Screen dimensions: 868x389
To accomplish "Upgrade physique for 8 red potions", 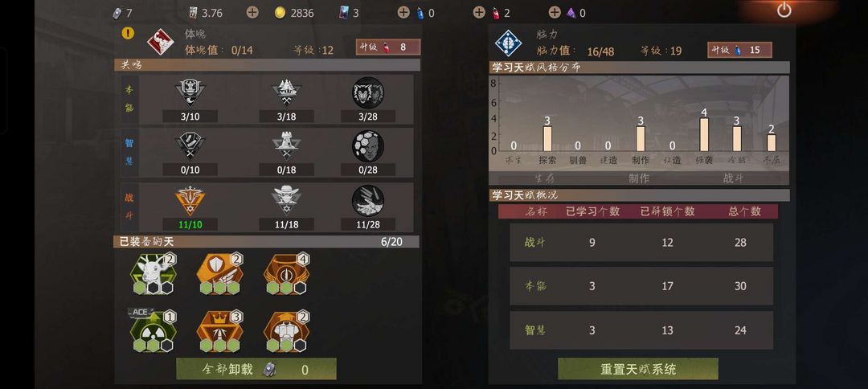I will 387,47.
